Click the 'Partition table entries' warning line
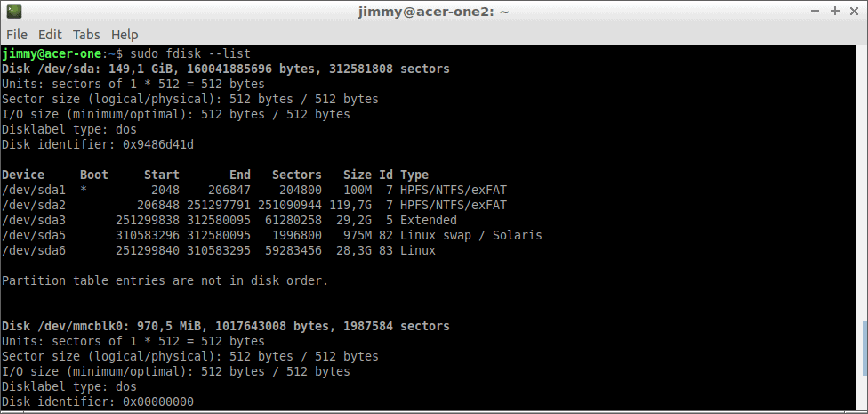The image size is (868, 414). coord(165,281)
